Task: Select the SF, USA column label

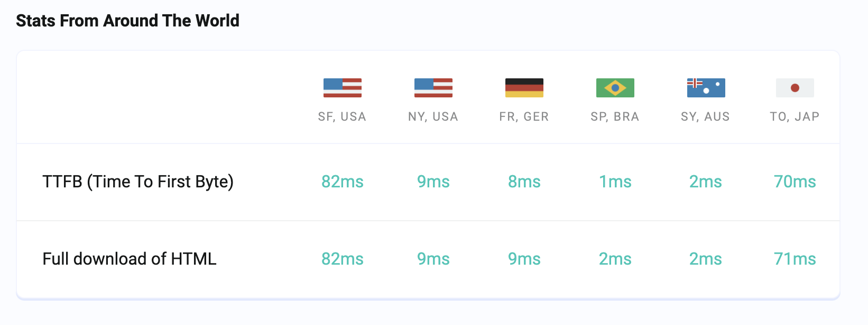Action: pos(343,116)
